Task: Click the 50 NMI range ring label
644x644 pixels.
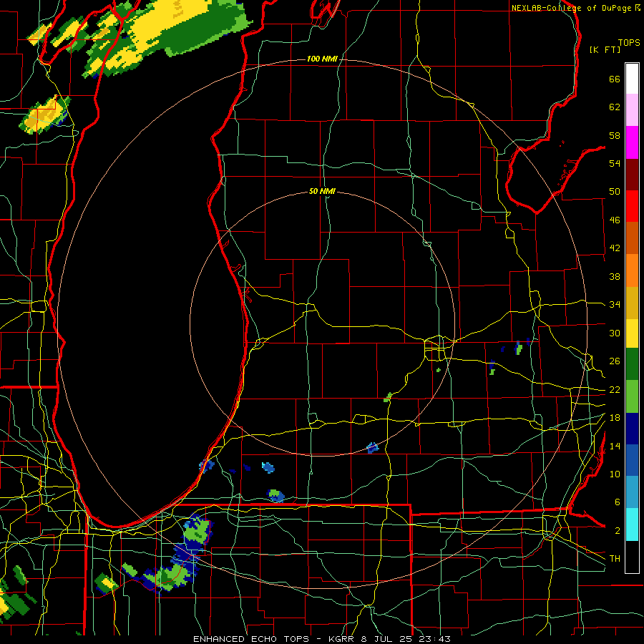Action: pyautogui.click(x=322, y=191)
